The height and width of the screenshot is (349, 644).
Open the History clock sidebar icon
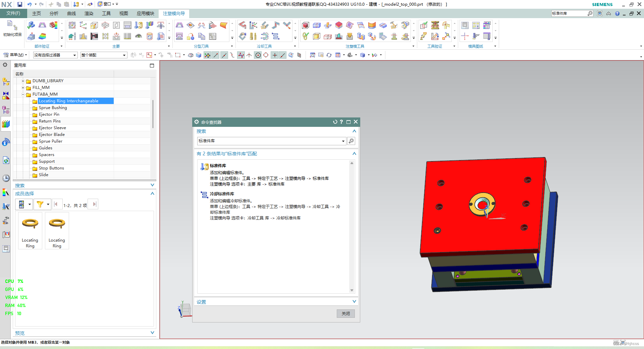tap(6, 178)
